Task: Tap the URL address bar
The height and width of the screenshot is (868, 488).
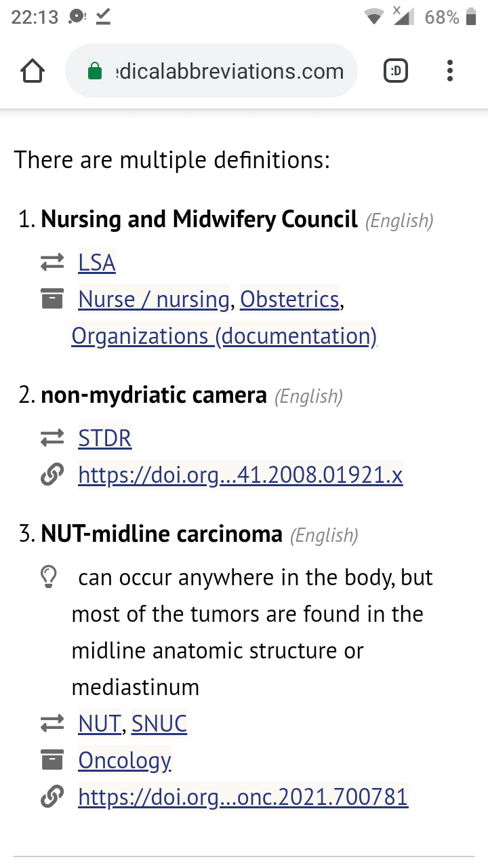Action: pyautogui.click(x=211, y=71)
